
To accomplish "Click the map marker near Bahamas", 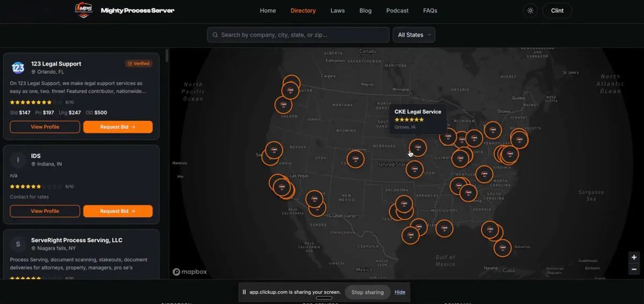I will [502, 248].
